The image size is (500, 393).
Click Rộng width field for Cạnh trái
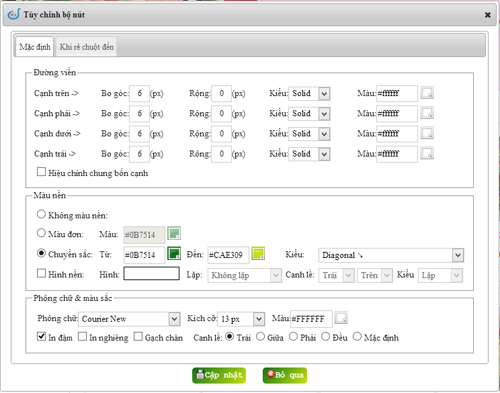221,154
